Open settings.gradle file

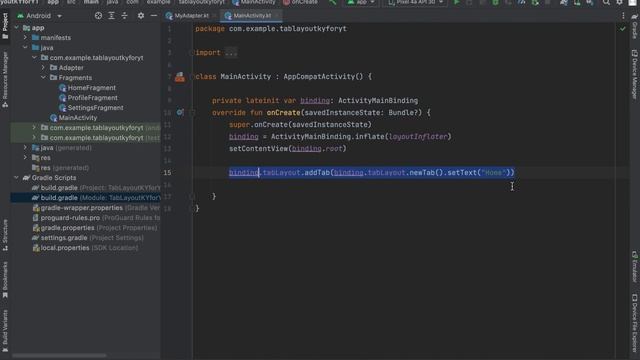[x=88, y=238]
